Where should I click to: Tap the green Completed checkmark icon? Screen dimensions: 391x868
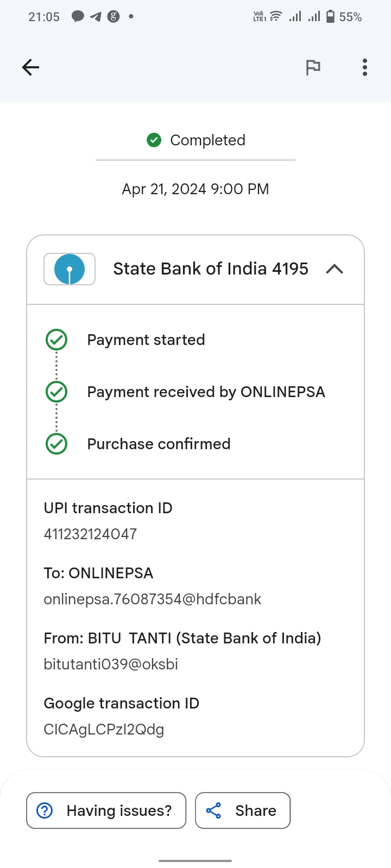[x=154, y=141]
